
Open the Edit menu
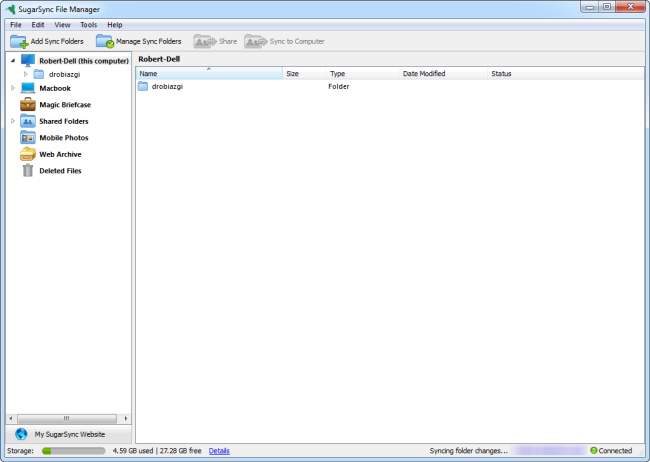tap(38, 25)
